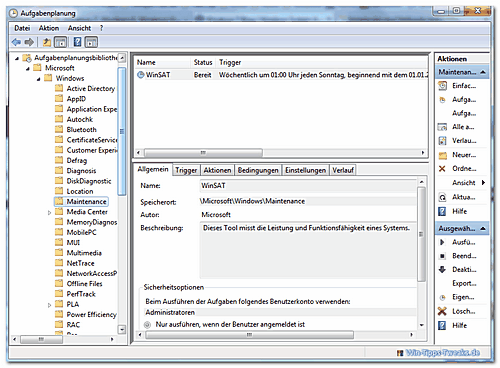500x368 pixels.
Task: Click the blue Help toolbar icon
Action: (x=77, y=42)
